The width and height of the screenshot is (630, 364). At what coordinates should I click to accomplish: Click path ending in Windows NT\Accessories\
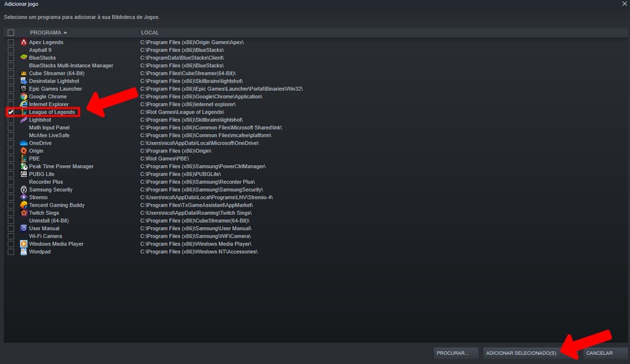coord(199,251)
